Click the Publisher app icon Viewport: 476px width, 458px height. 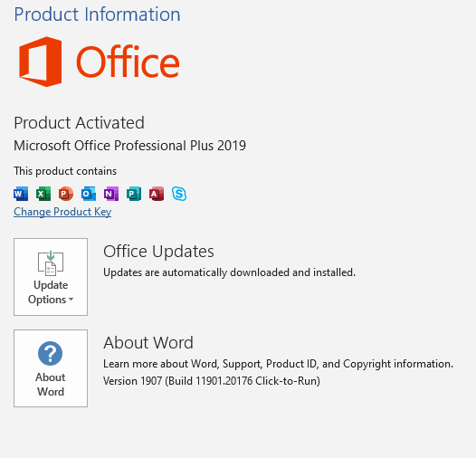(134, 194)
